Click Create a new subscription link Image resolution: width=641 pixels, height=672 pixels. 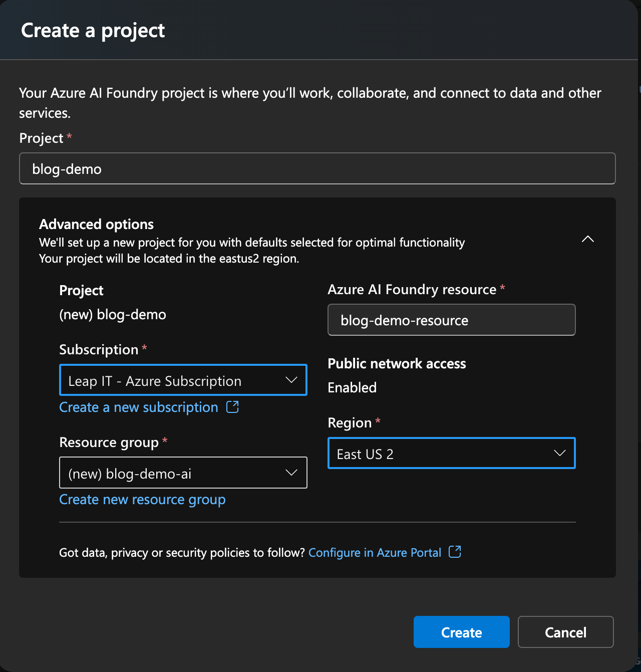pyautogui.click(x=139, y=407)
